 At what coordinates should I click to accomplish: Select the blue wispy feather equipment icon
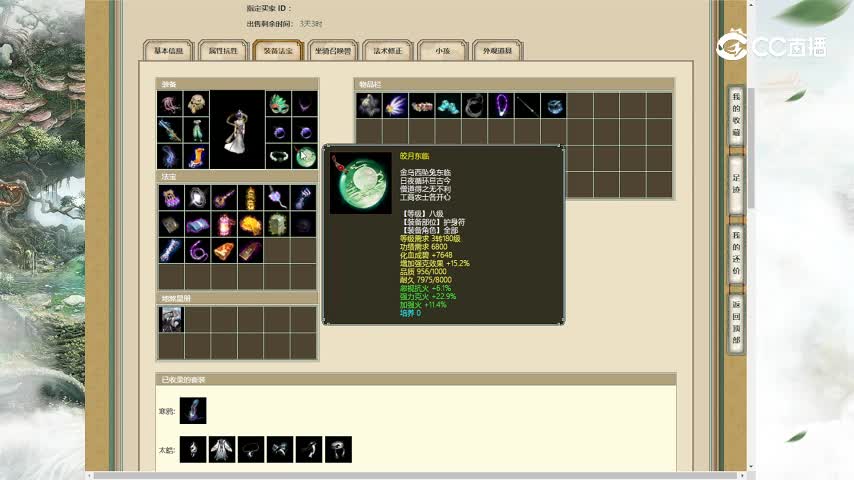[170, 156]
